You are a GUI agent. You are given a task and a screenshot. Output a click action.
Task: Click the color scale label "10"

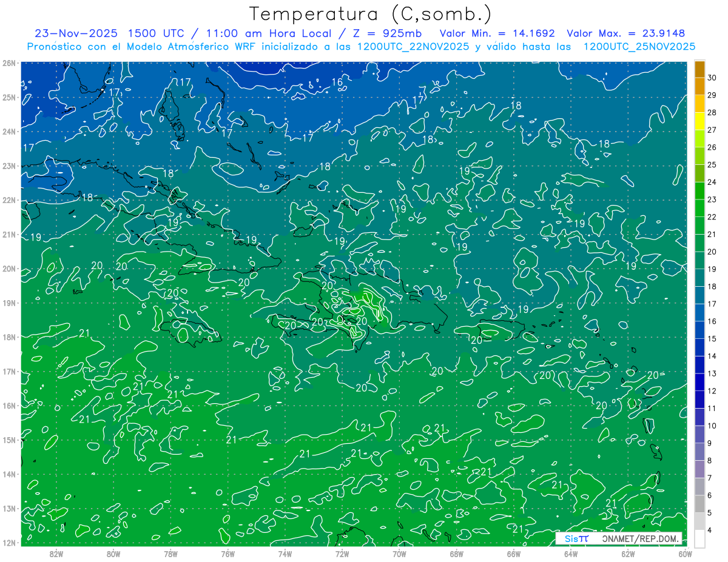click(x=712, y=426)
